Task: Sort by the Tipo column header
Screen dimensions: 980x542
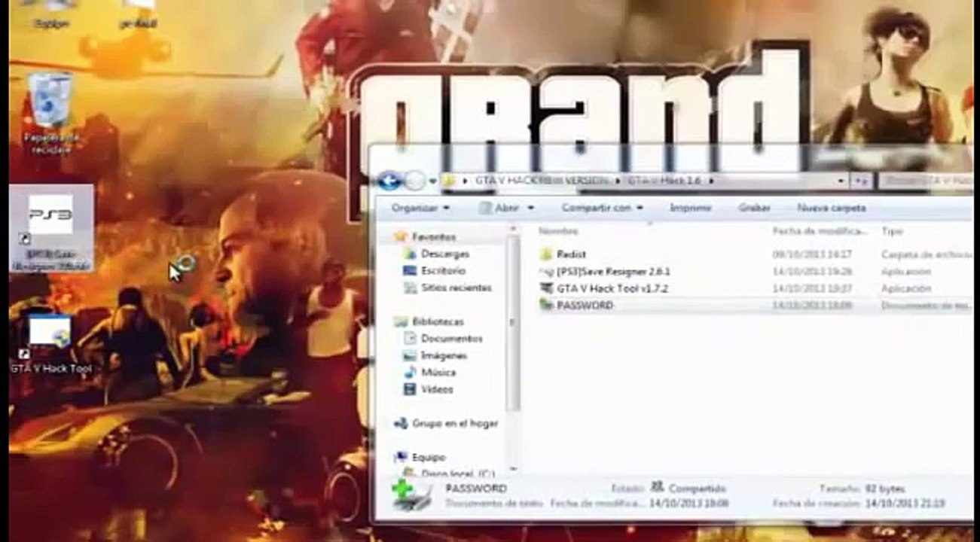Action: [x=892, y=231]
